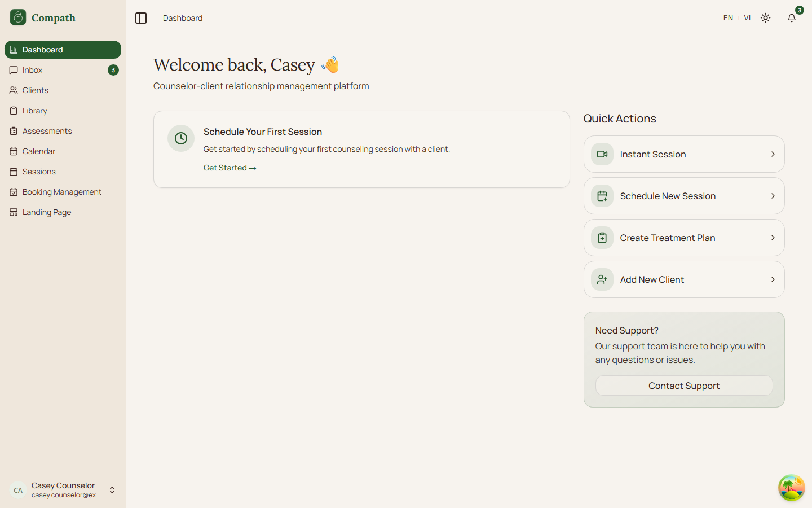Expand the Casey Counselor account menu
This screenshot has width=812, height=508.
[x=112, y=490]
